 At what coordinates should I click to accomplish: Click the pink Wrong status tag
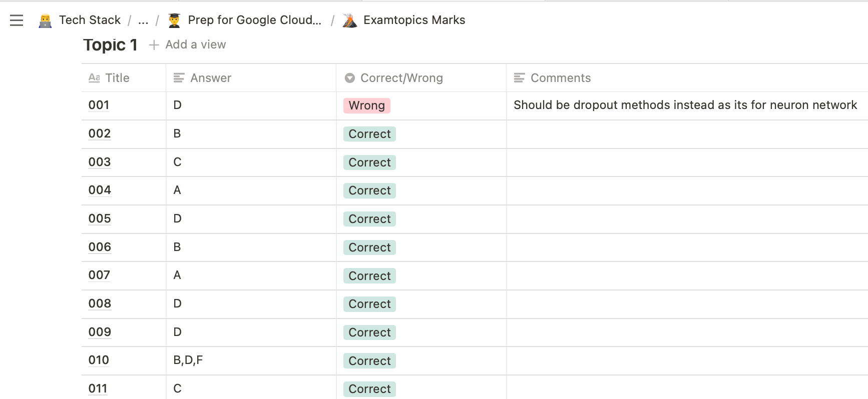click(366, 105)
